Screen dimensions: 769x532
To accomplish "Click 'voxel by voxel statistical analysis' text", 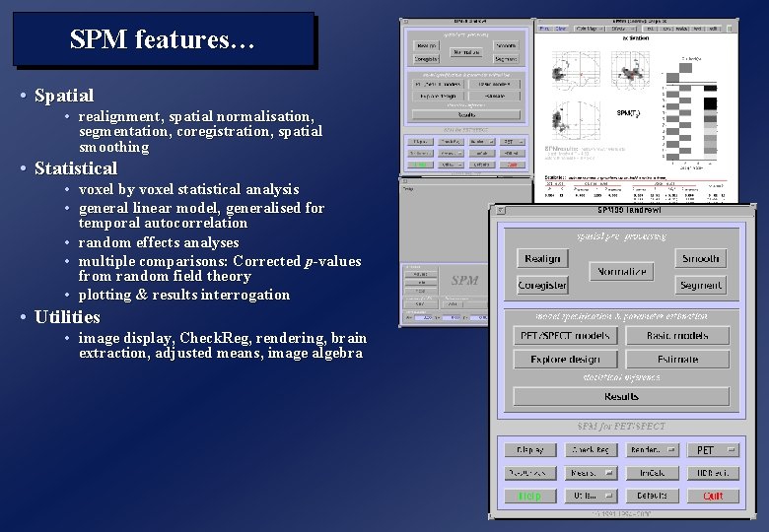I will coord(189,189).
